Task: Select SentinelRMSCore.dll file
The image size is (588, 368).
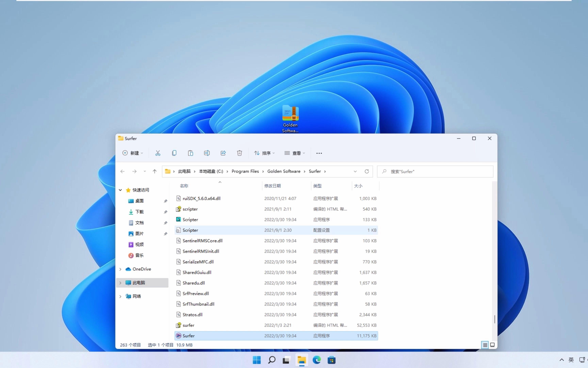Action: point(276,241)
